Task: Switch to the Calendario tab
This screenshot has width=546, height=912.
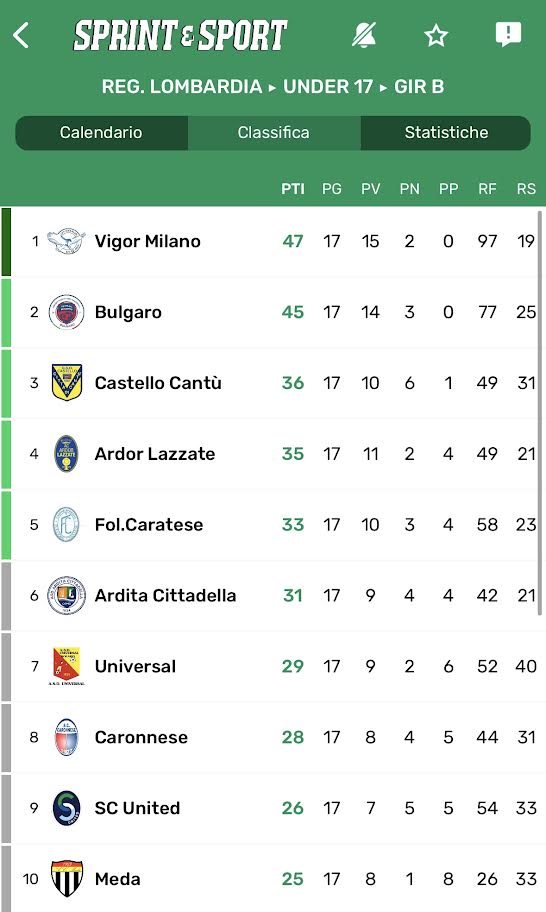Action: click(x=101, y=133)
